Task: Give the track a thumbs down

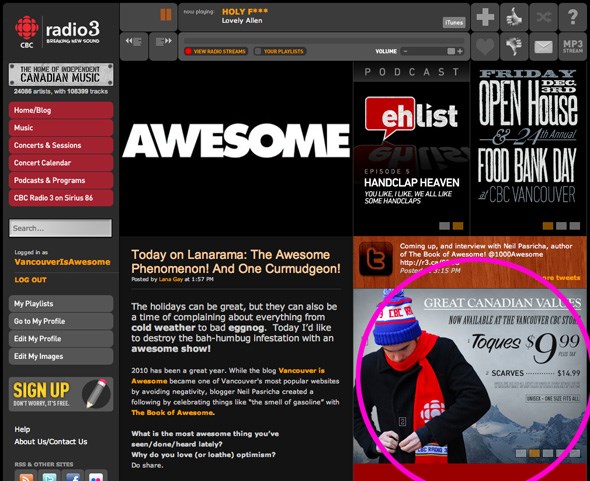Action: click(514, 46)
